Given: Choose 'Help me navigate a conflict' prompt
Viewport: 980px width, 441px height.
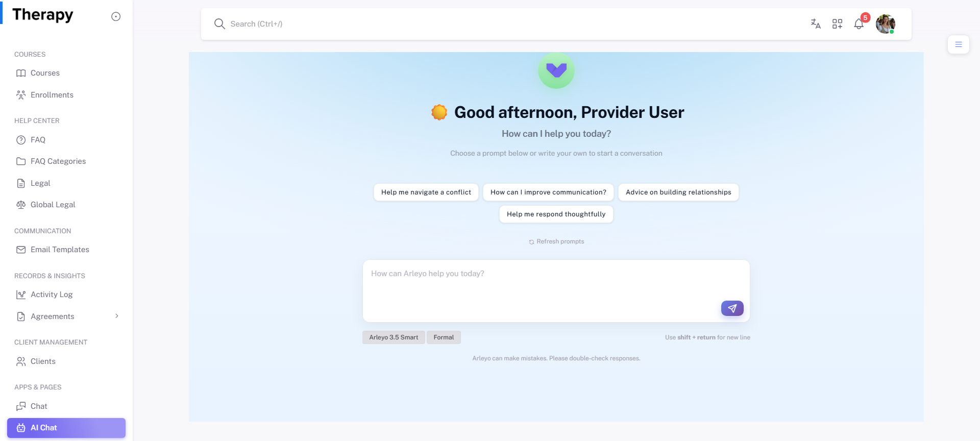Looking at the screenshot, I should tap(426, 192).
